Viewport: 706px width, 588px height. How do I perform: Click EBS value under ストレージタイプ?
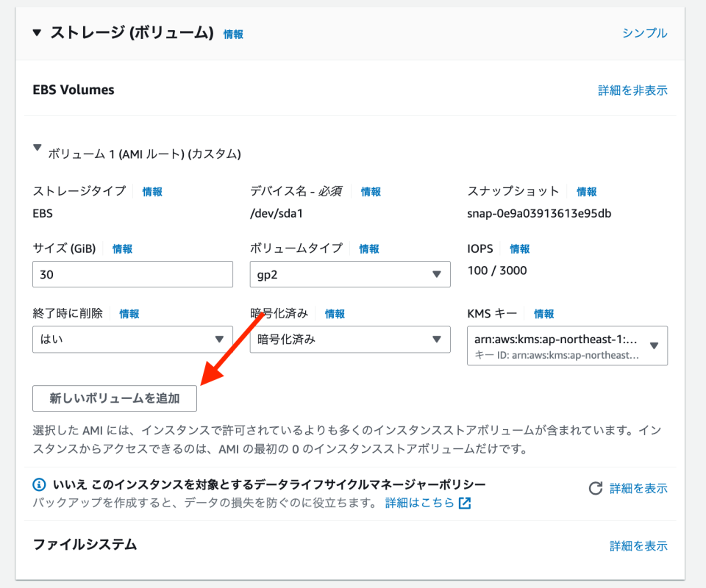[x=43, y=213]
